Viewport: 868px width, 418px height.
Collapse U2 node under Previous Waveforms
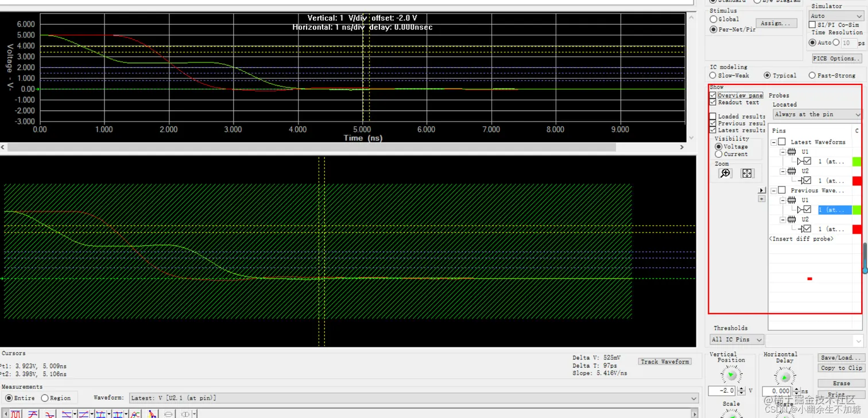point(782,220)
